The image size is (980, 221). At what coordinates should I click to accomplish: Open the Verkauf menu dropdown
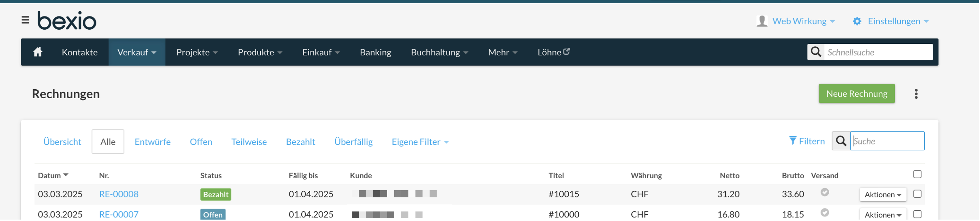(x=137, y=52)
